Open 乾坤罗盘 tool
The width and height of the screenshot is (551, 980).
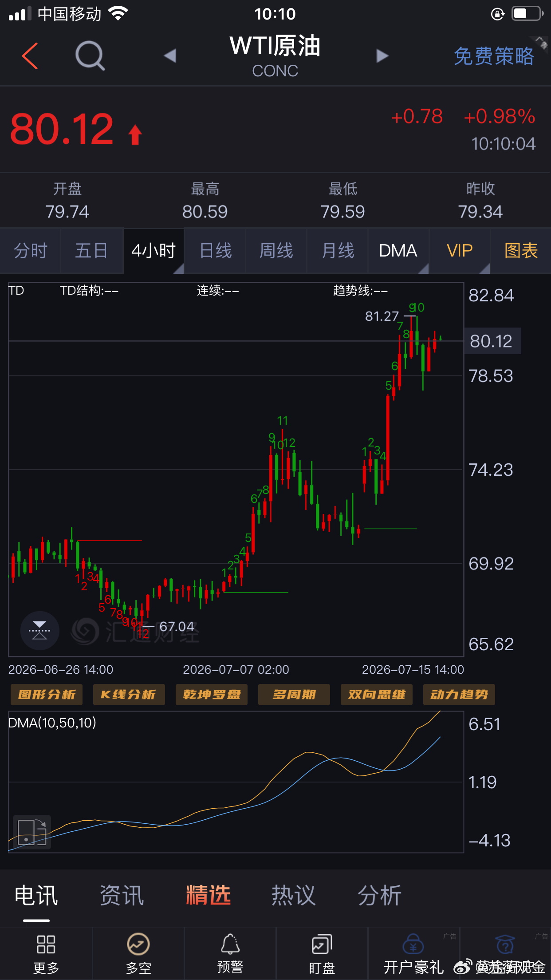212,695
